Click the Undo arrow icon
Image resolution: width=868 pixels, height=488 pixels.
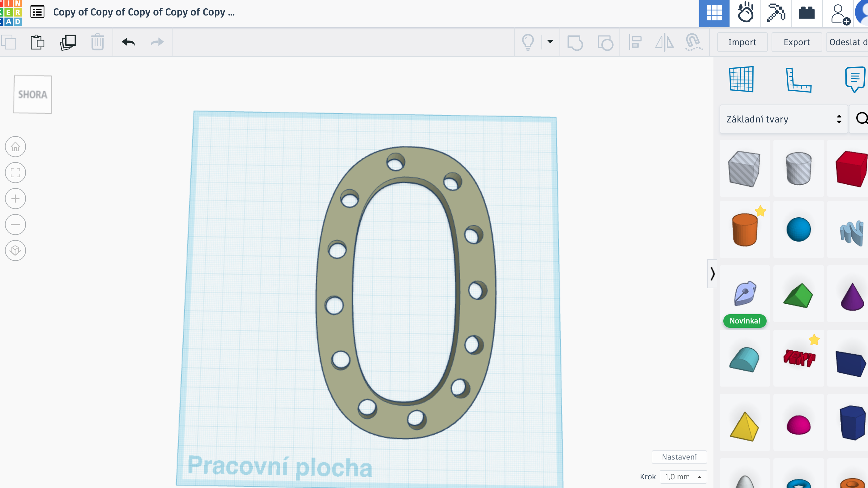tap(128, 42)
